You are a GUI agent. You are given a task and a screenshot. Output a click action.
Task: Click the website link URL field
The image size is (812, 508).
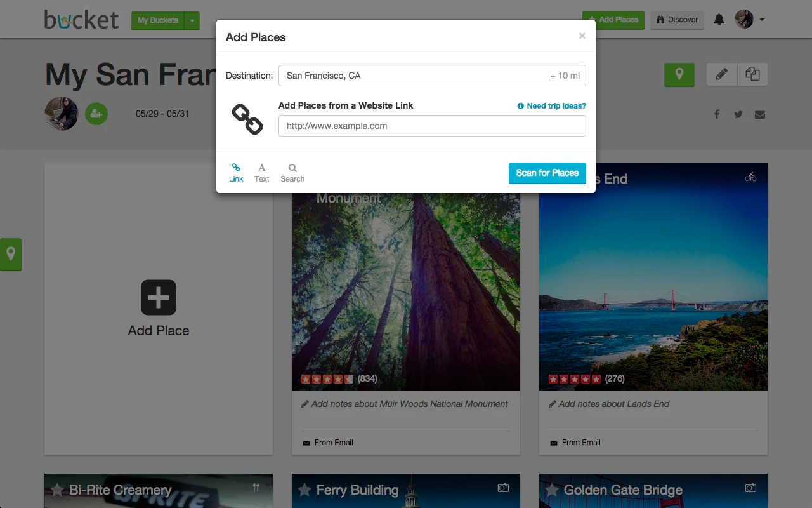click(432, 126)
